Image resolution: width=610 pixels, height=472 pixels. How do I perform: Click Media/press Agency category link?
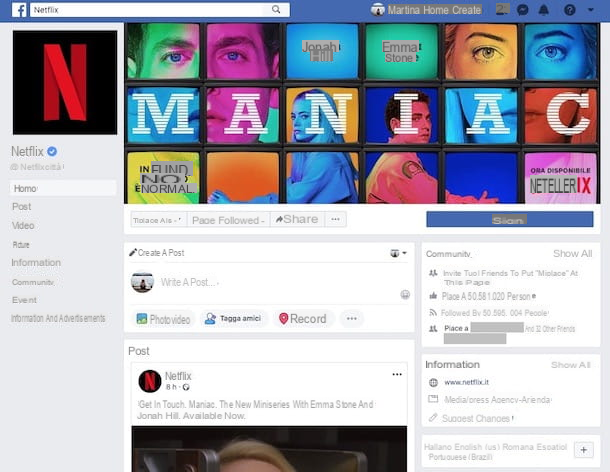(497, 400)
